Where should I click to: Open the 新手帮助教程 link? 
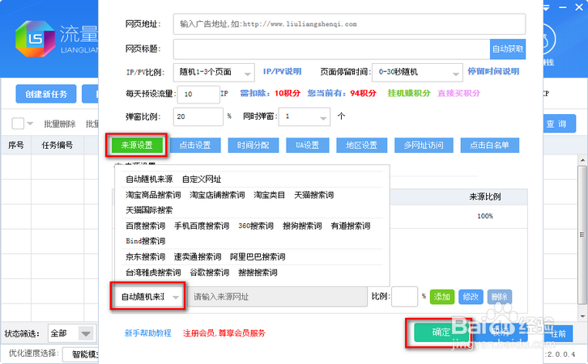[147, 333]
